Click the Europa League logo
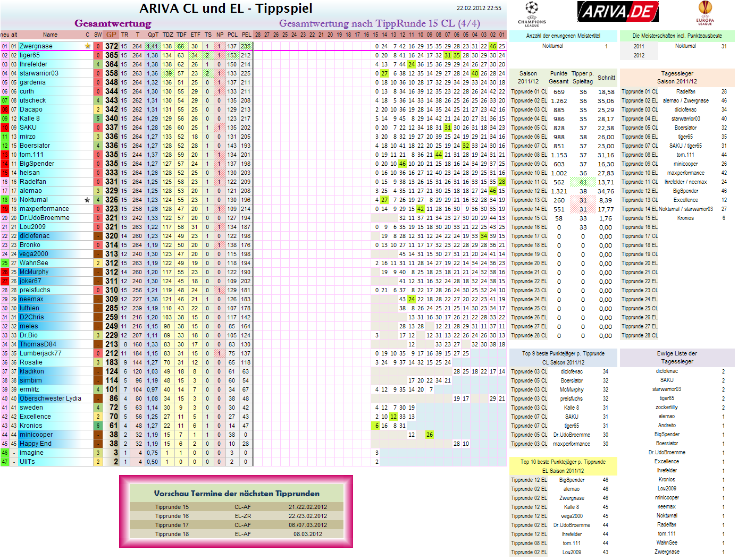The image size is (738, 560). click(x=705, y=13)
